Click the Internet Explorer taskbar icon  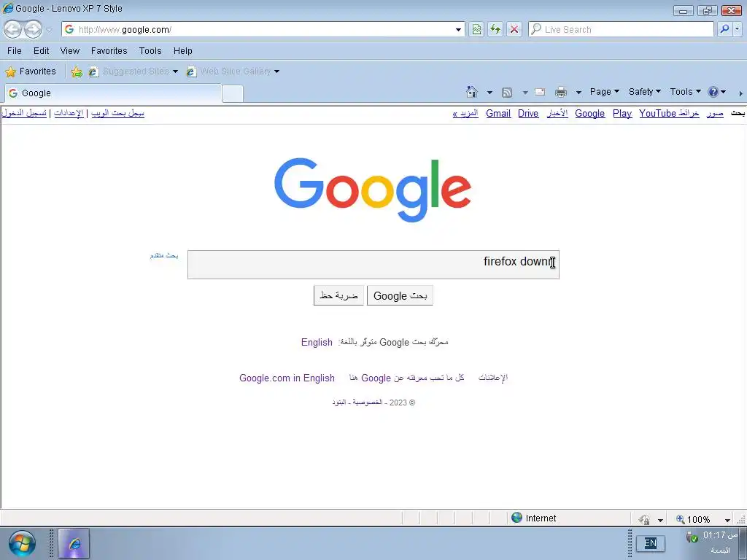point(74,543)
